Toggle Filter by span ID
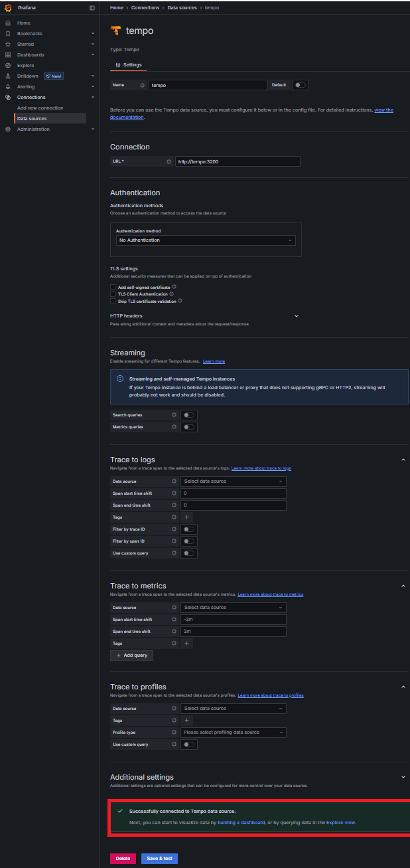This screenshot has width=410, height=868. pos(189,541)
